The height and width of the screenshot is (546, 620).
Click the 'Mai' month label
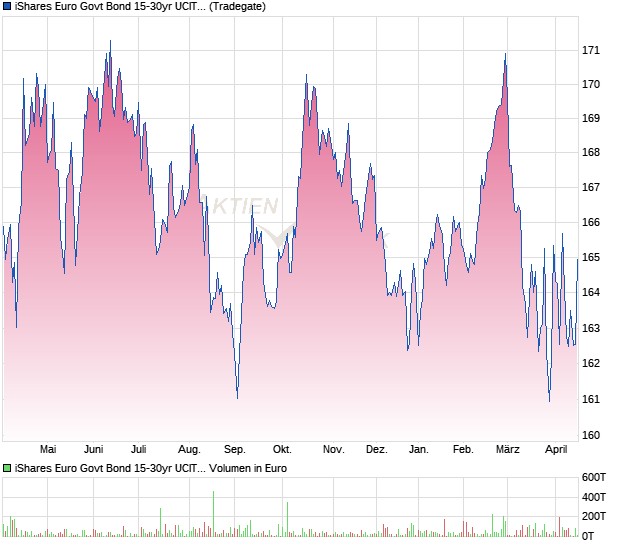click(48, 450)
